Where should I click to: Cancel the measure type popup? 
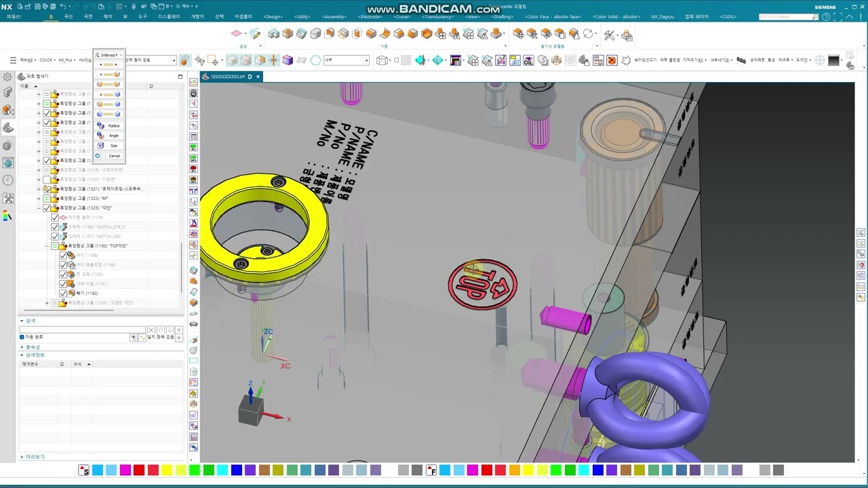[114, 156]
